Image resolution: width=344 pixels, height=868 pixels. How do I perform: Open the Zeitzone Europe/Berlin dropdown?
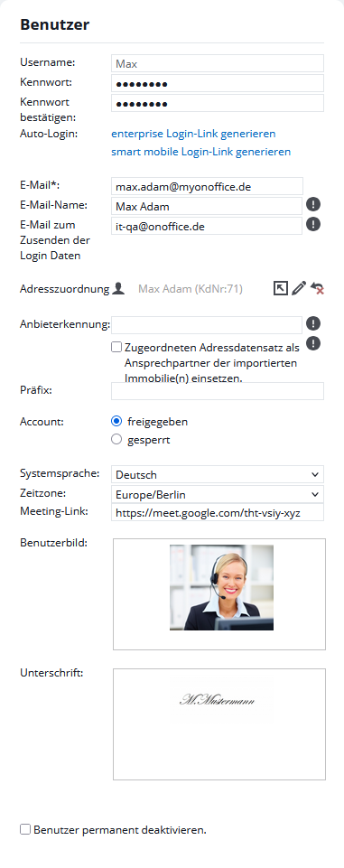pyautogui.click(x=218, y=494)
